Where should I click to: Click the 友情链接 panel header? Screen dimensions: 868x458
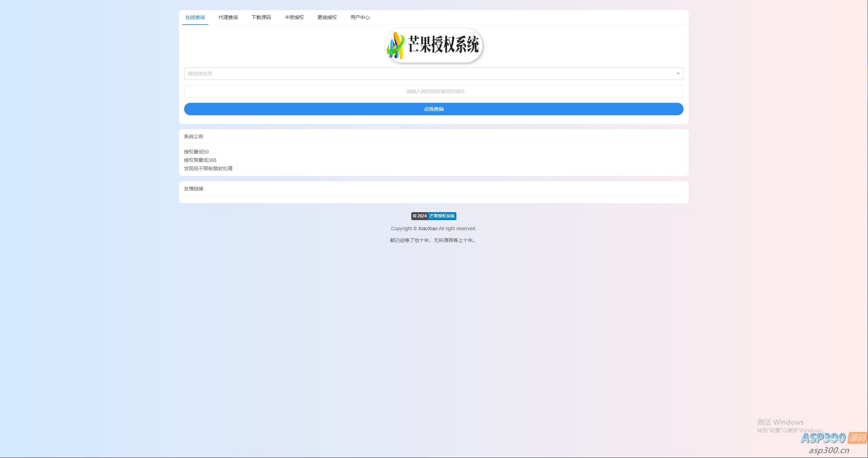[193, 189]
